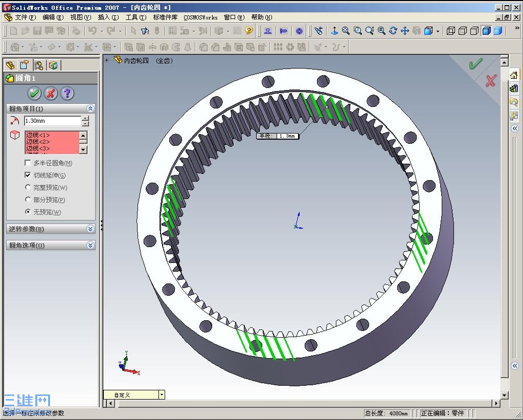This screenshot has width=523, height=420.
Task: Expand the 逆转参数 section
Action: (x=90, y=229)
